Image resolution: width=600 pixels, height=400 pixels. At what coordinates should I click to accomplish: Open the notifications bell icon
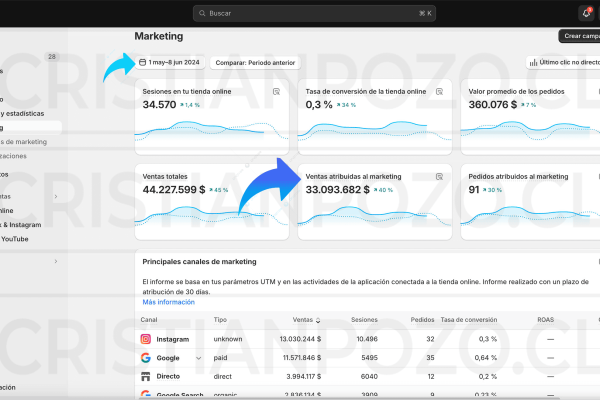(x=586, y=13)
